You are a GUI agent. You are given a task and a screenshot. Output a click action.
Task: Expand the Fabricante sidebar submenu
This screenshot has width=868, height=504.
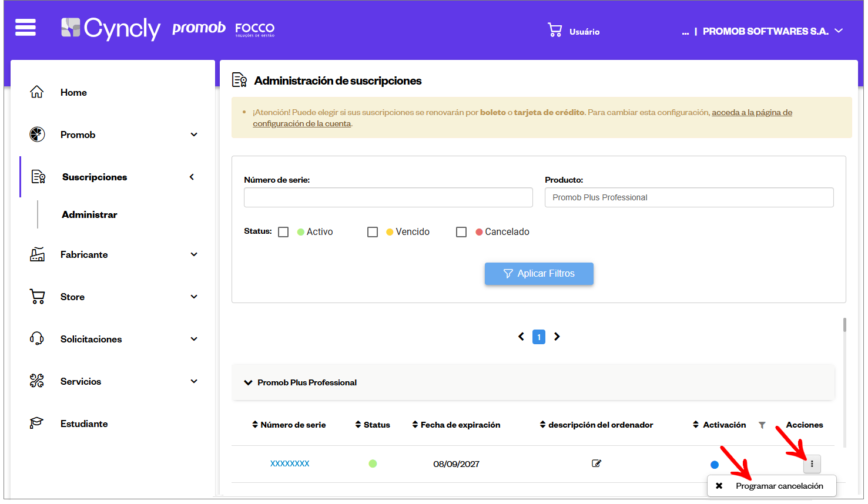coord(194,254)
